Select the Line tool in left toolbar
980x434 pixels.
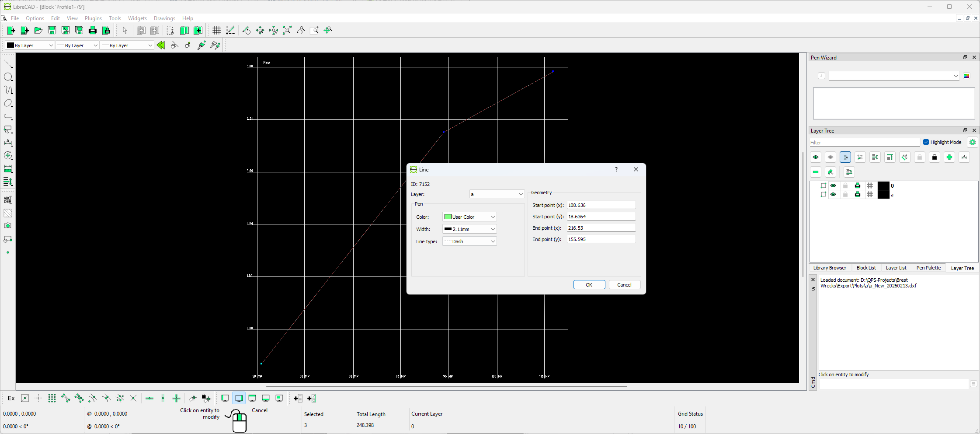tap(8, 64)
